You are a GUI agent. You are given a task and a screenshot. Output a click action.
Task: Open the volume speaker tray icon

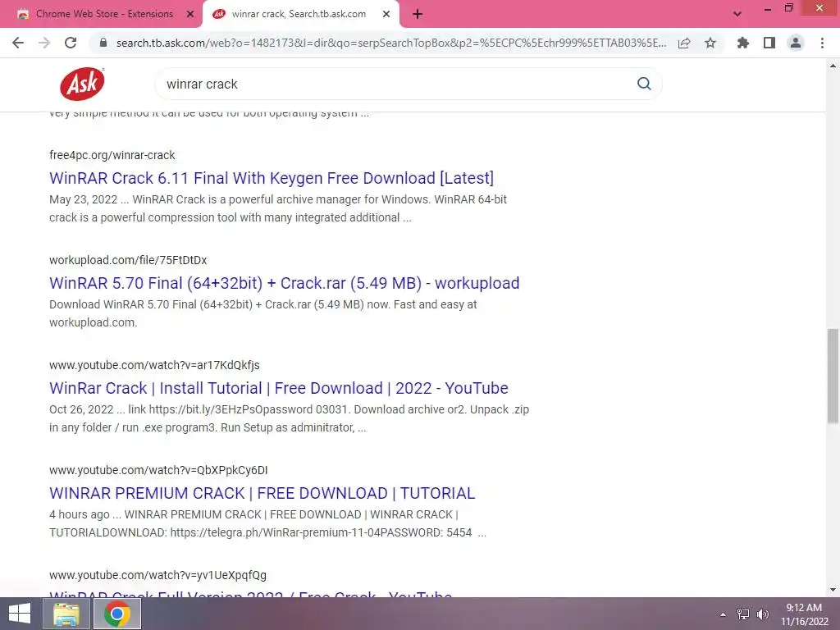click(x=763, y=614)
